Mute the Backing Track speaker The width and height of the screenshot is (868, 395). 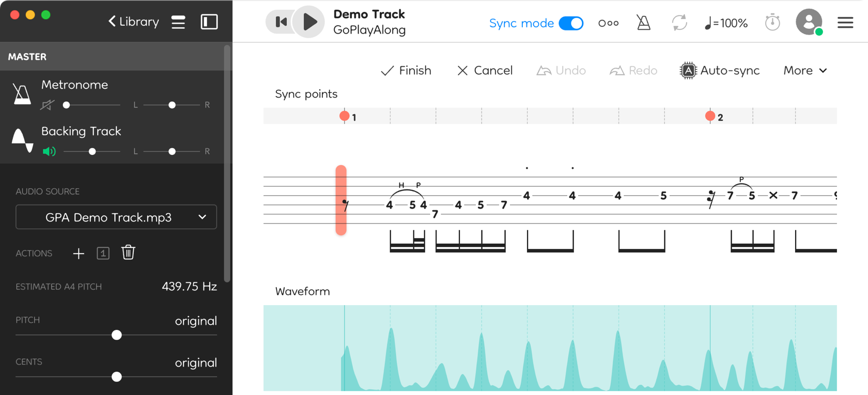(x=49, y=151)
